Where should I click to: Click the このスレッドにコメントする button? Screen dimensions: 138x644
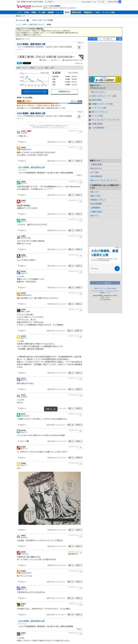pyautogui.click(x=35, y=92)
